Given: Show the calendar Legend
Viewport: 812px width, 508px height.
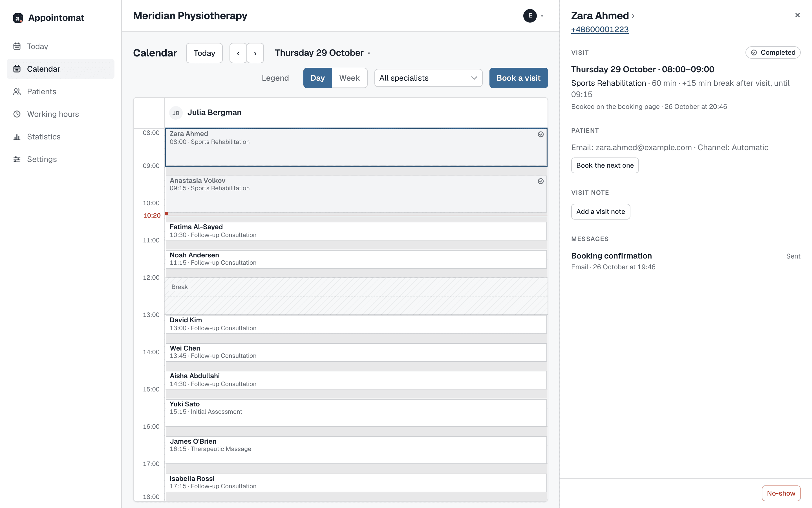Looking at the screenshot, I should point(275,78).
